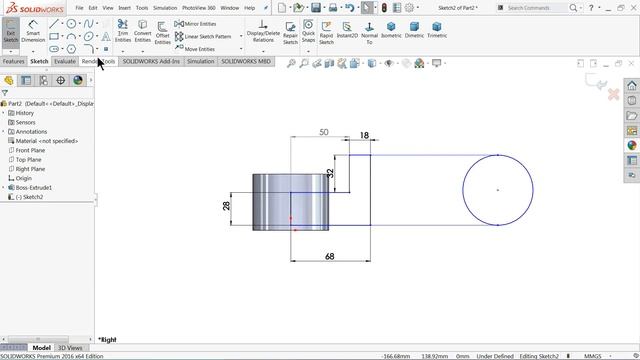
Task: Select the sketch Point tool
Action: tap(106, 49)
